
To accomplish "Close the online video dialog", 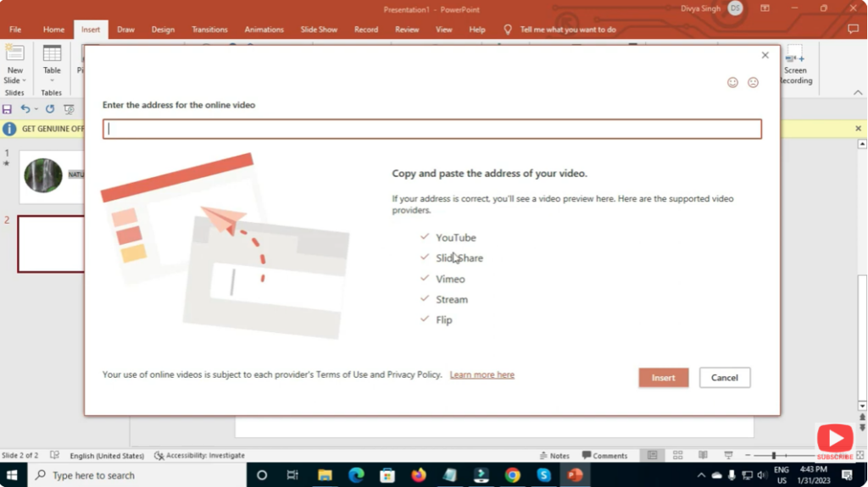I will coord(765,55).
